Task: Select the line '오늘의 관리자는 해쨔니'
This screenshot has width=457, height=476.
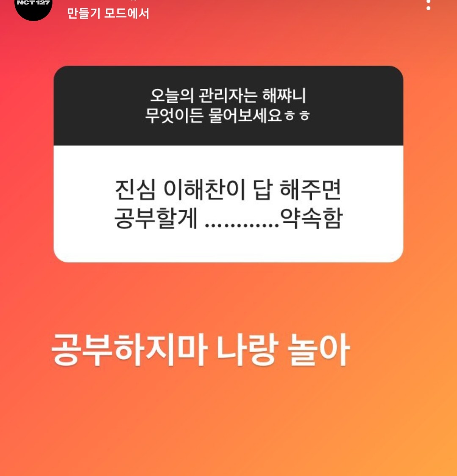Action: pos(228,95)
